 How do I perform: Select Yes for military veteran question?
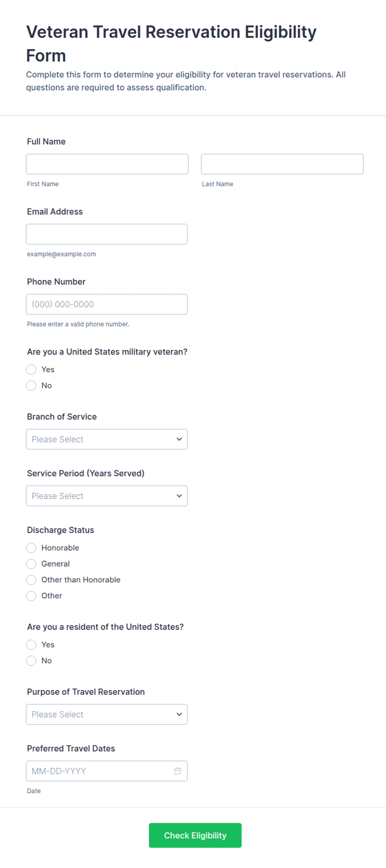coord(31,369)
